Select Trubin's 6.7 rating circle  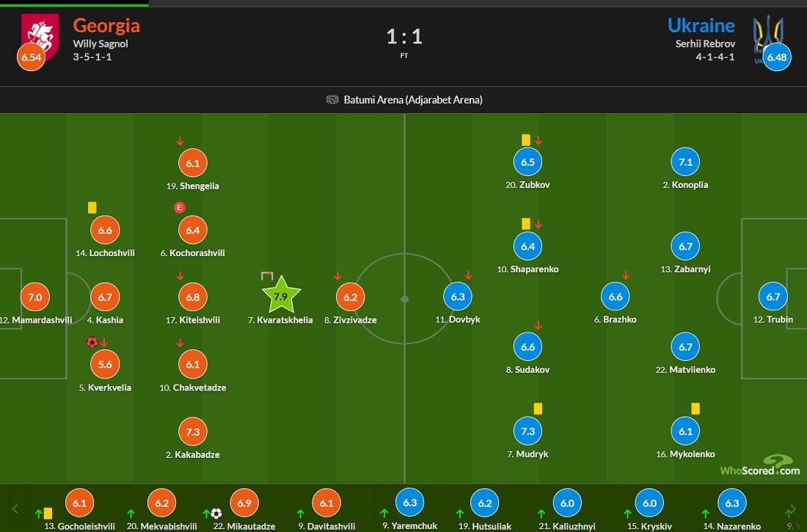tap(773, 296)
